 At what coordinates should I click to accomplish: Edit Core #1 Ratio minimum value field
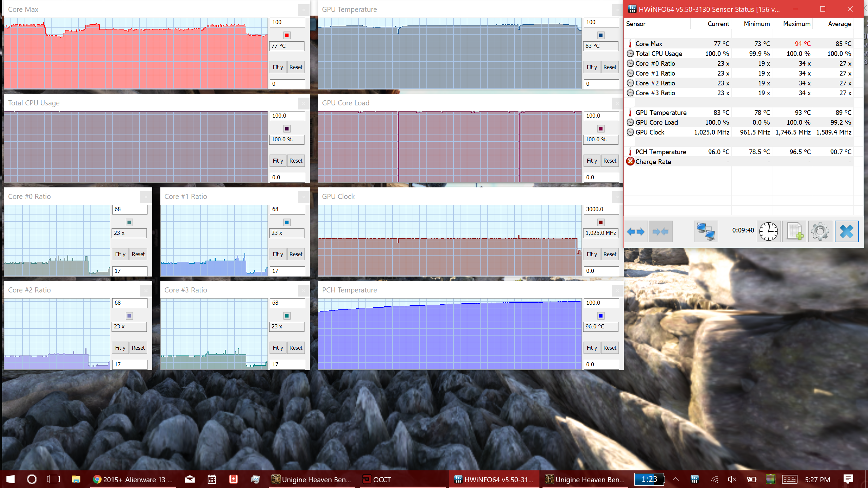pos(287,271)
